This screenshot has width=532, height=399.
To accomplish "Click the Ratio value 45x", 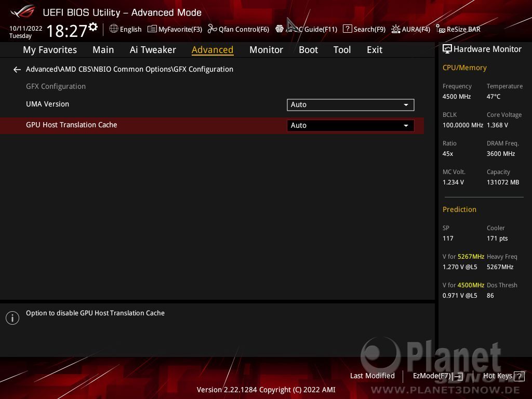I will pyautogui.click(x=448, y=154).
